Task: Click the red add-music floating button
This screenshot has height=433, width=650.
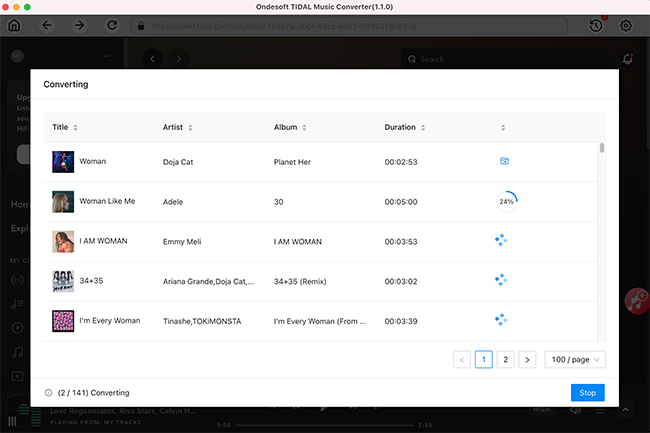Action: tap(637, 301)
